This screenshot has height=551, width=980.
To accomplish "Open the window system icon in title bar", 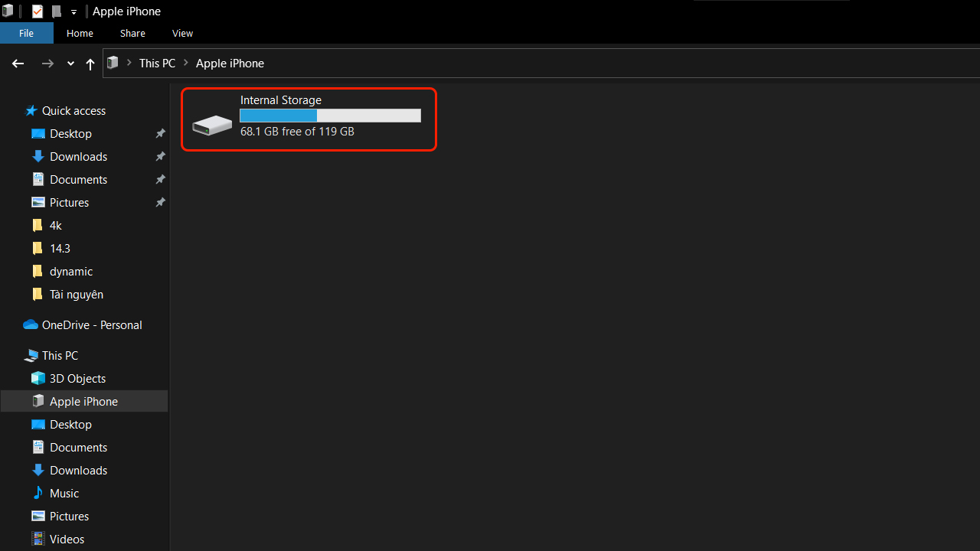I will tap(8, 11).
